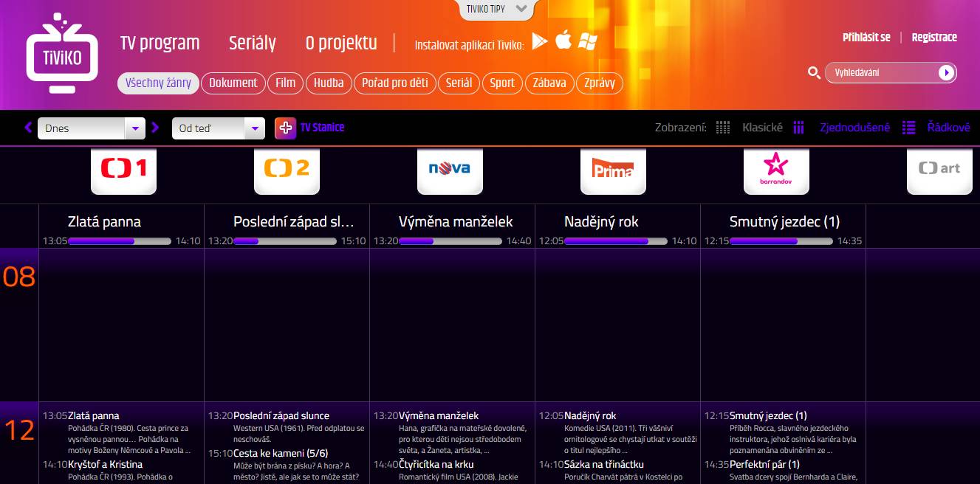Image resolution: width=980 pixels, height=484 pixels.
Task: Open the Nova channel logo
Action: point(450,170)
